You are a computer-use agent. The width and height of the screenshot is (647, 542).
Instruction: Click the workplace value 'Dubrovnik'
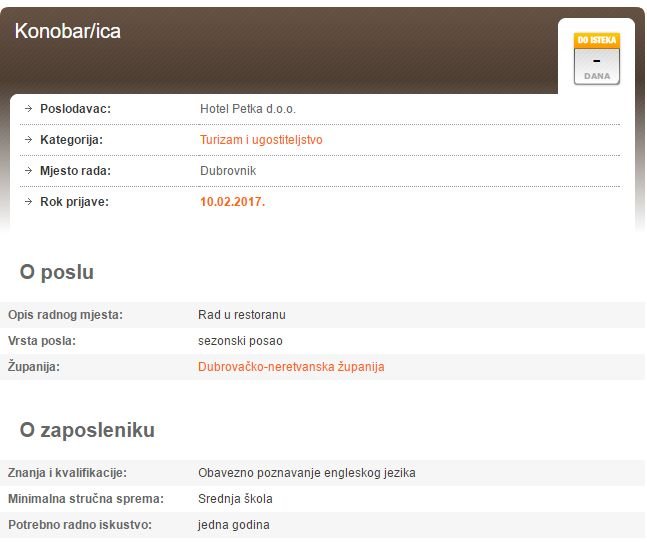pos(228,171)
